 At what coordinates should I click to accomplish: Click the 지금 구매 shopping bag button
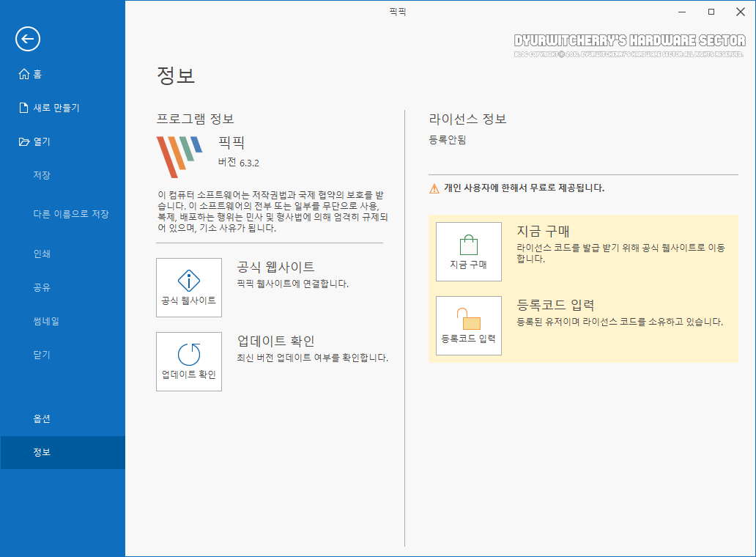point(469,251)
